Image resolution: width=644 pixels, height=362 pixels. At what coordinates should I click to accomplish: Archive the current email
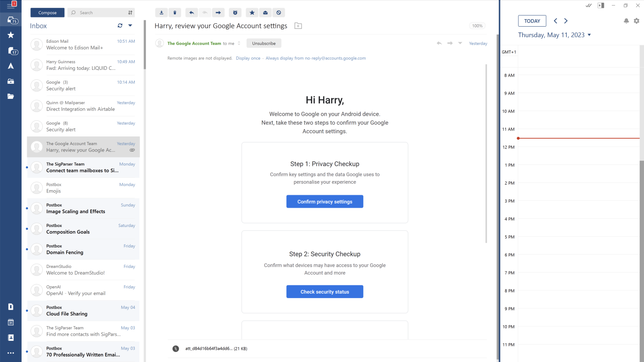[161, 12]
